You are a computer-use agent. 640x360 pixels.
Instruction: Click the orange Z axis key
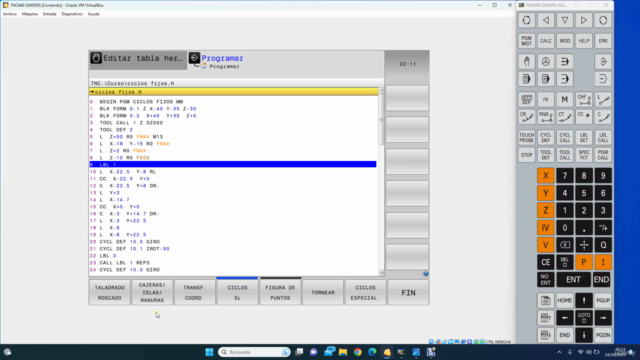coord(546,211)
